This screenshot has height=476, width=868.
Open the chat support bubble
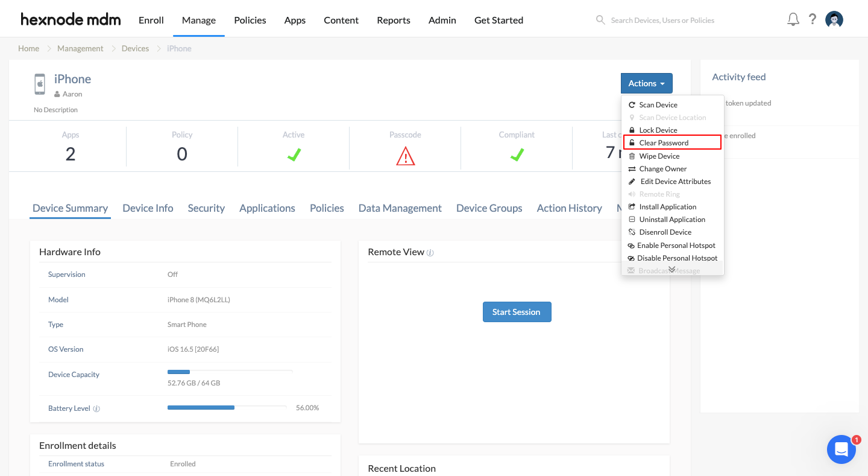(841, 449)
